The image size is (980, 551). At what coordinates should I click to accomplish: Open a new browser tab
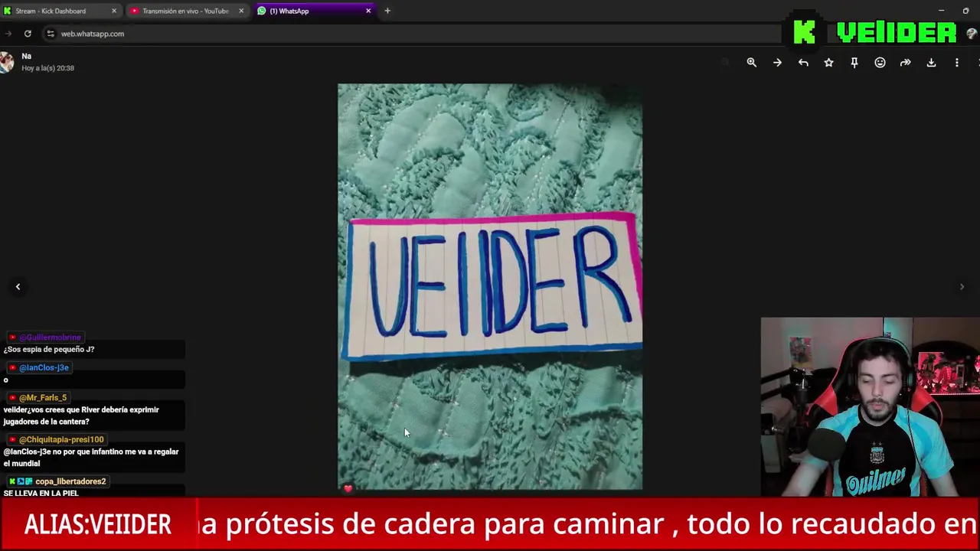point(387,11)
